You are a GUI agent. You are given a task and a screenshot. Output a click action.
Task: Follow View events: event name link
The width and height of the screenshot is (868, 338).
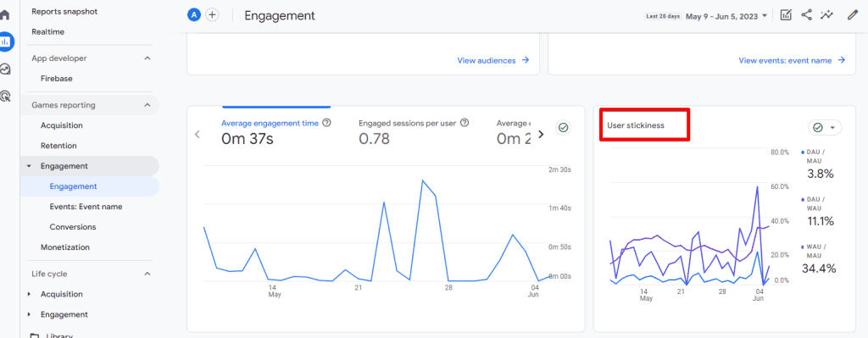pos(793,60)
